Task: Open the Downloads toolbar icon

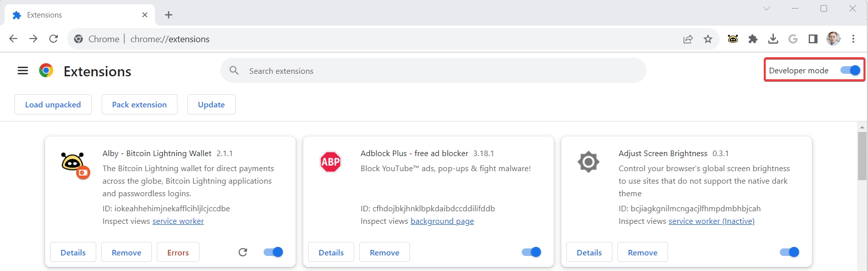Action: (773, 39)
